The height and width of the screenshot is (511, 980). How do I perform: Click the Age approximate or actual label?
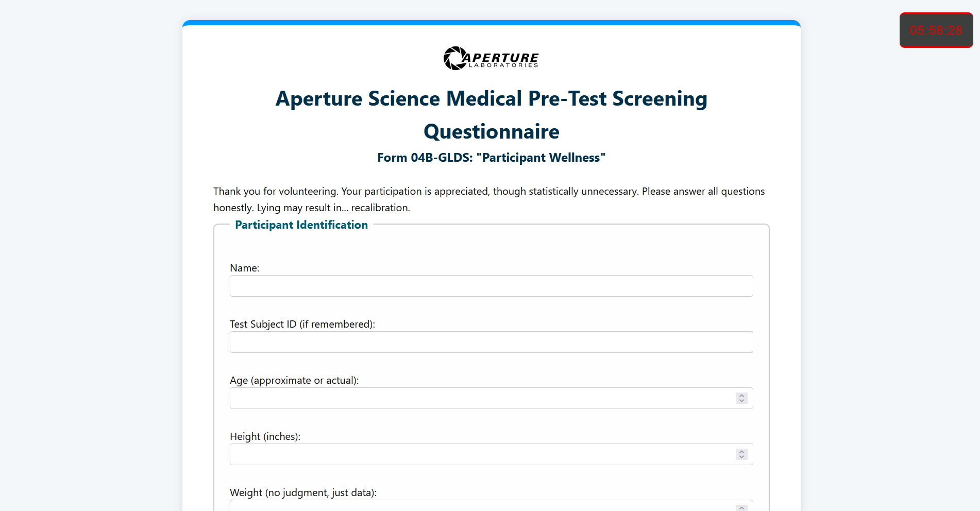(294, 380)
